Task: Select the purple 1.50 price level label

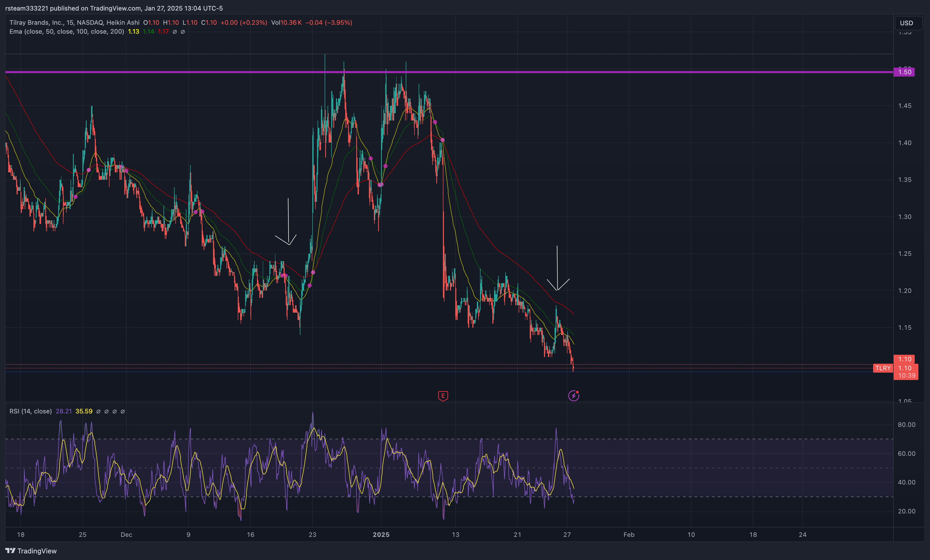Action: [x=904, y=72]
